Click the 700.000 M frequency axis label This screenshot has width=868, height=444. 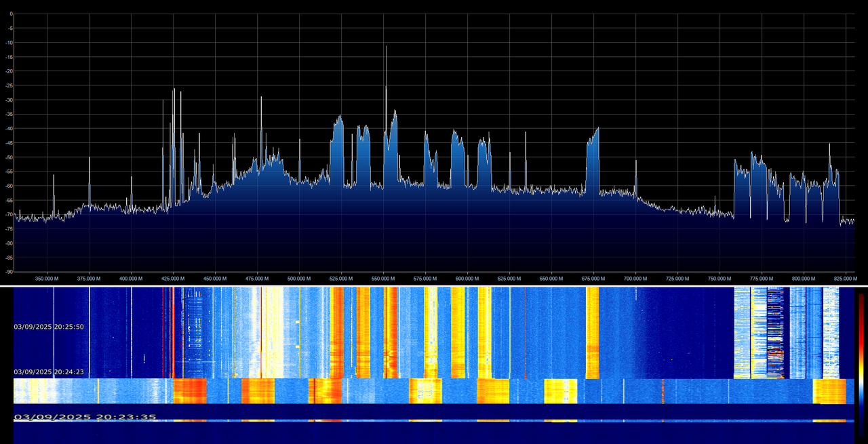[635, 278]
